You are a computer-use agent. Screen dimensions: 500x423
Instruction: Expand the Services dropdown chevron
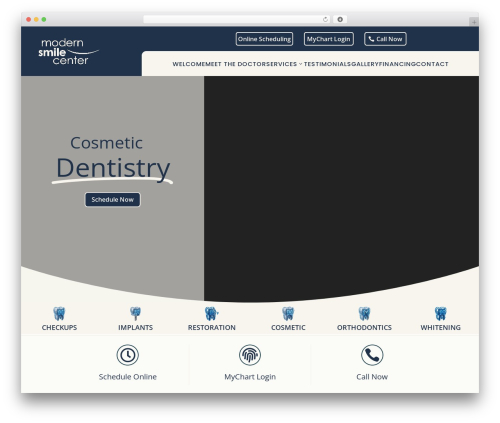click(x=300, y=64)
